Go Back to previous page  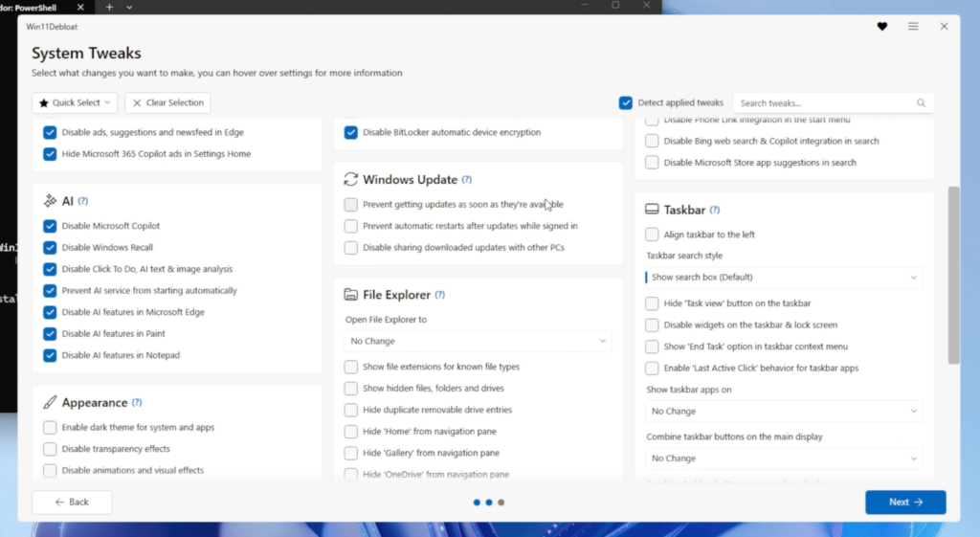tap(72, 502)
